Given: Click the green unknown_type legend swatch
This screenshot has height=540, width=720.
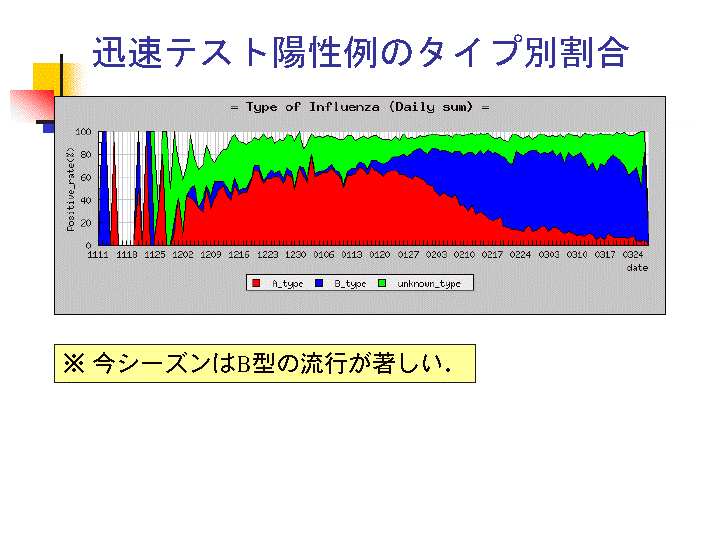Looking at the screenshot, I should point(382,284).
